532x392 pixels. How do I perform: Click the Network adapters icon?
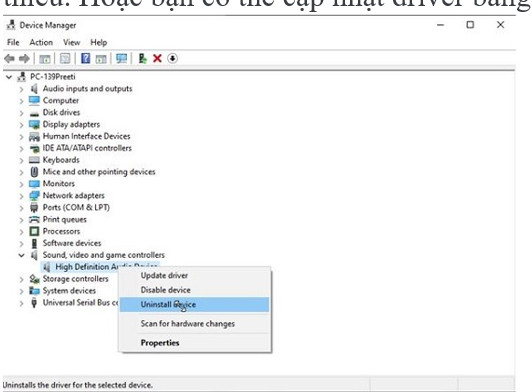[34, 195]
